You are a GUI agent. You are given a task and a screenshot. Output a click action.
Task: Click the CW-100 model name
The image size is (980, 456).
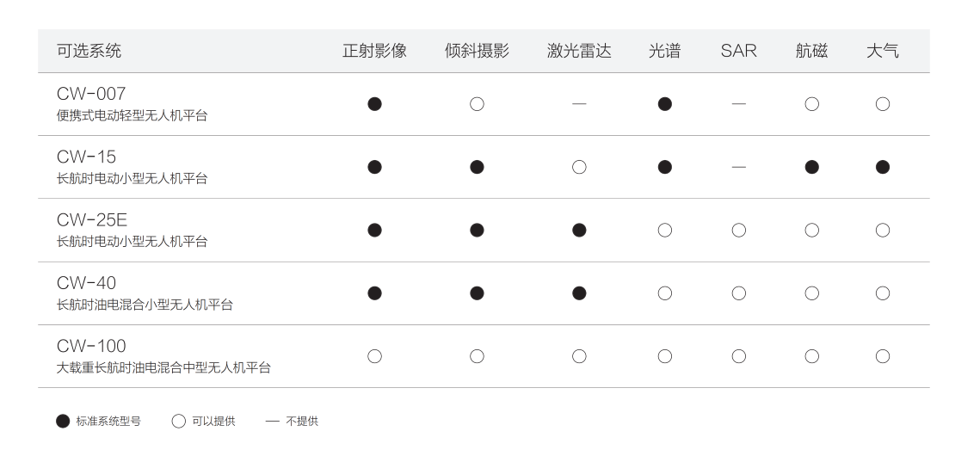click(91, 346)
